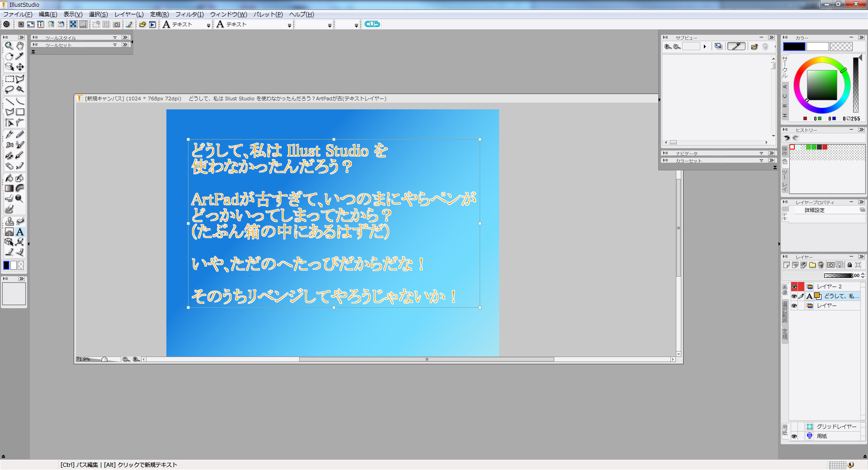Toggle visibility of the text layer
868x470 pixels.
tap(794, 296)
